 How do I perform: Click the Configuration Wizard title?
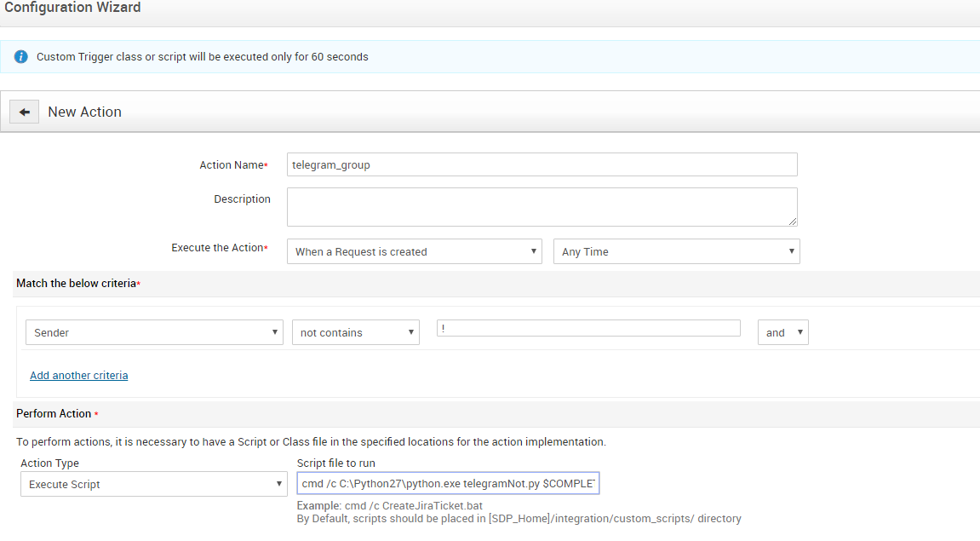click(x=72, y=8)
